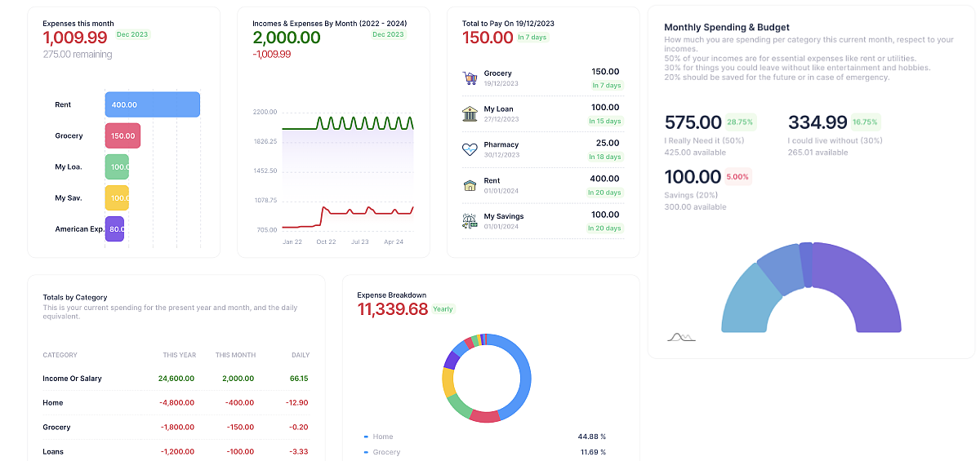Click the 300.00 available text
This screenshot has height=461, width=980.
click(x=696, y=207)
